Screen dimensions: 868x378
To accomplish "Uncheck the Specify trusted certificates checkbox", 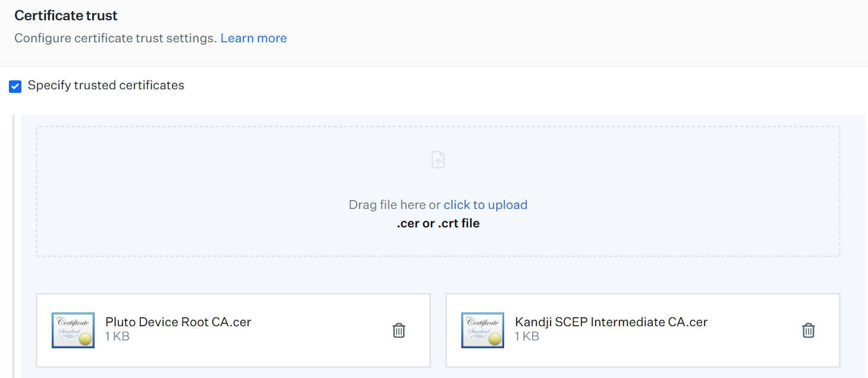I will (x=15, y=86).
